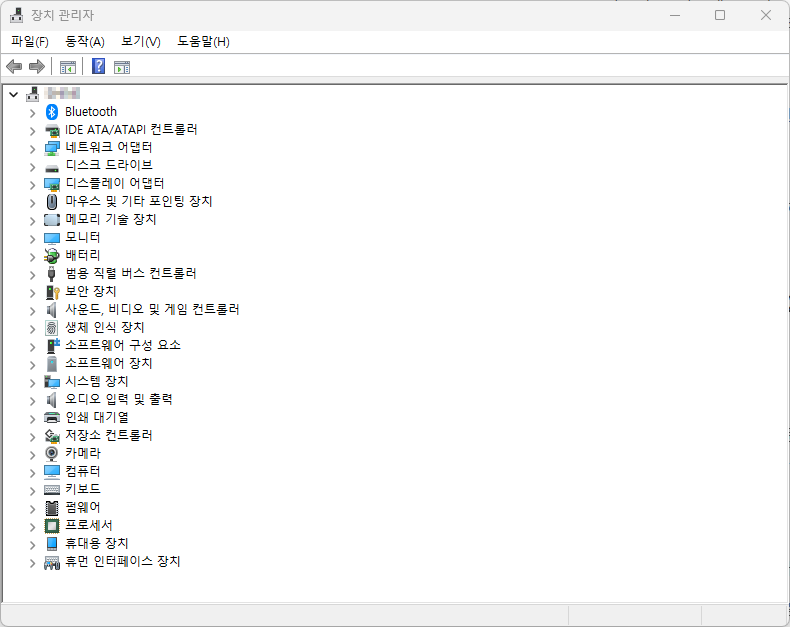Select the 저장소 컨트롤러 row text
The height and width of the screenshot is (627, 790).
click(x=109, y=435)
